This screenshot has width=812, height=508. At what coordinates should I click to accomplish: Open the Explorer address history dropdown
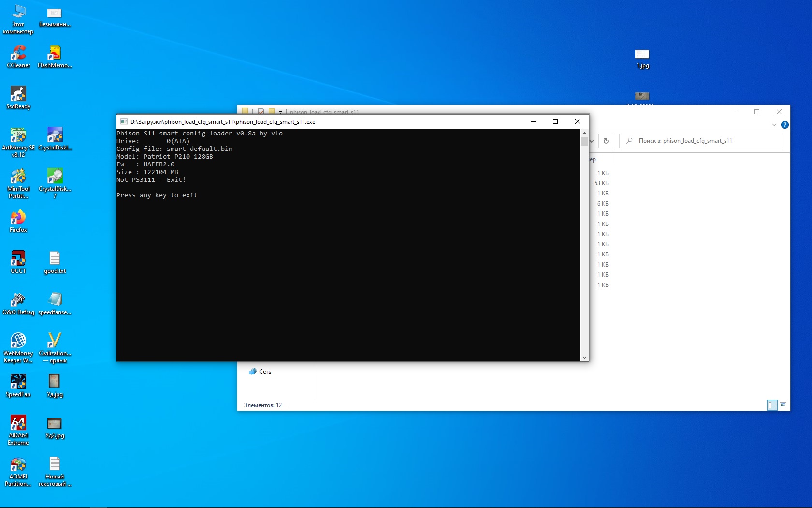coord(592,141)
